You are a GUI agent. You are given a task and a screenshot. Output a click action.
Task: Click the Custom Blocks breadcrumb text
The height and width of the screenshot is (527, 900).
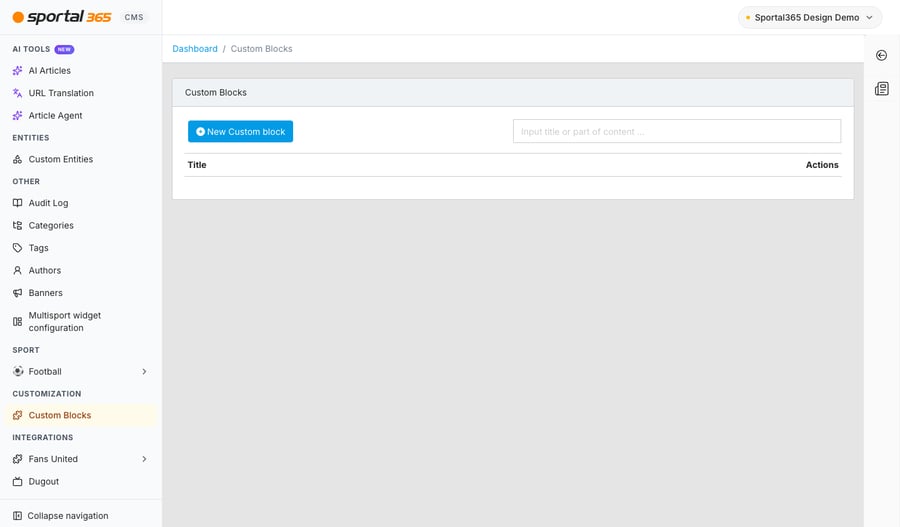(261, 49)
